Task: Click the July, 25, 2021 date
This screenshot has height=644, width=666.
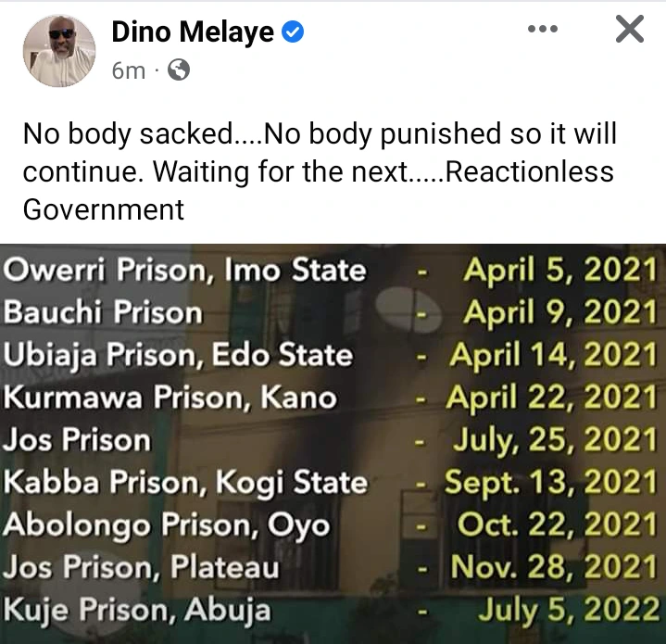Action: pos(554,440)
